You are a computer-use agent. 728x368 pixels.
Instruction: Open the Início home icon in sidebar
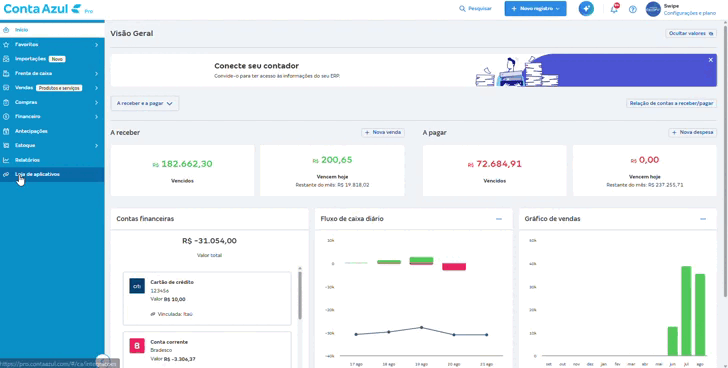click(x=6, y=30)
